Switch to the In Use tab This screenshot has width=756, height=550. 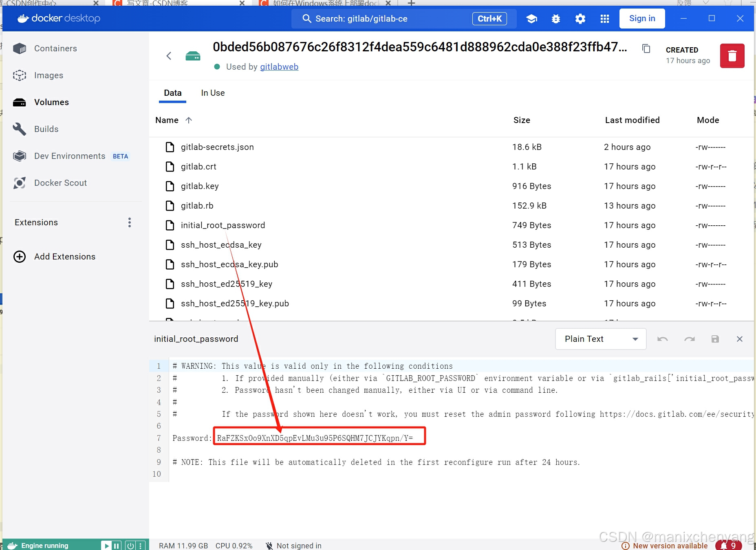(213, 93)
